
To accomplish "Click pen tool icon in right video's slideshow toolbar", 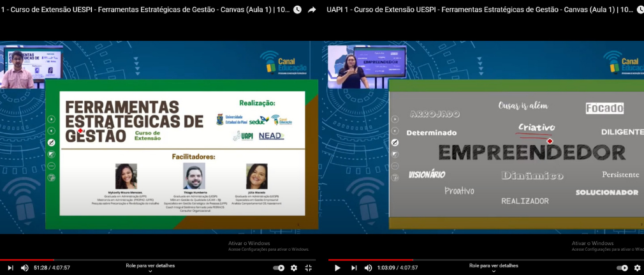I will (x=395, y=143).
